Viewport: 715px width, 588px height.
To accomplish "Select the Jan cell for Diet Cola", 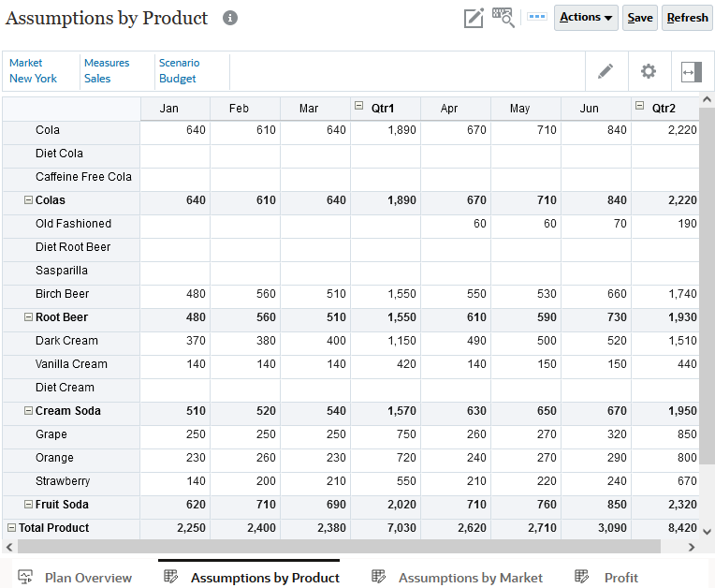I will point(175,154).
